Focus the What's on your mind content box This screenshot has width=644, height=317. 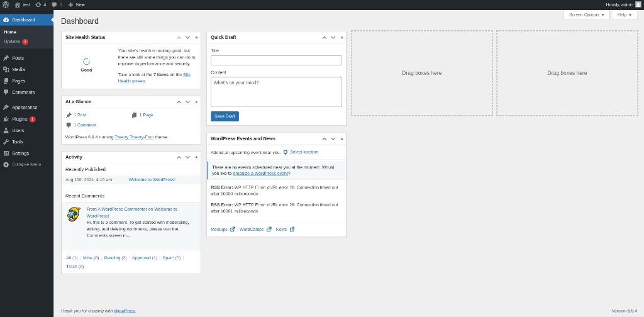[277, 92]
